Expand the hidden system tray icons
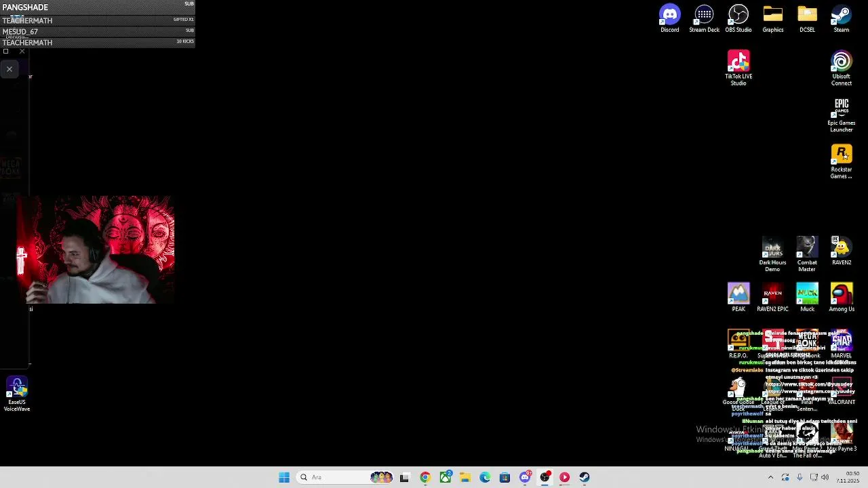Viewport: 868px width, 488px height. click(x=770, y=477)
